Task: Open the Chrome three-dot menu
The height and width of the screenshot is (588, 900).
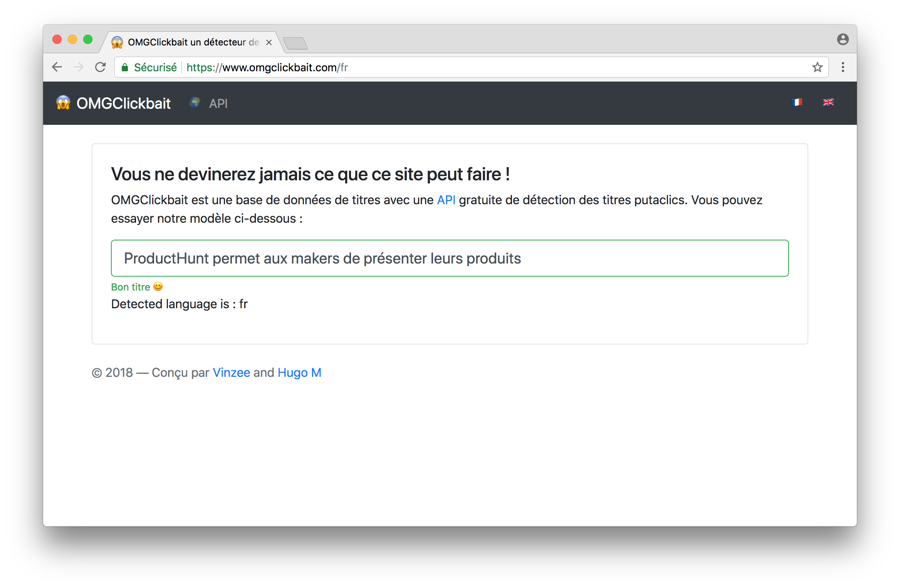Action: pyautogui.click(x=843, y=67)
